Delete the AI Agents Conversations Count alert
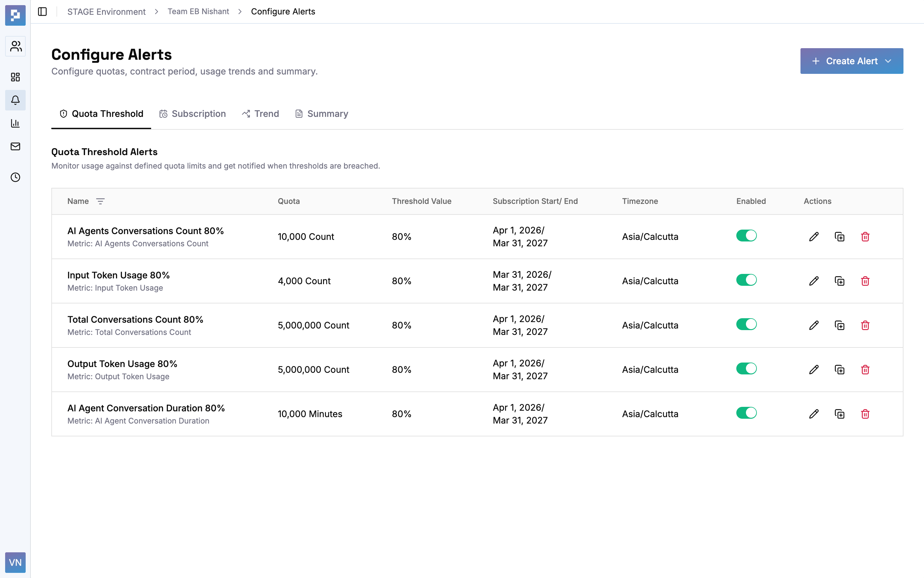Image resolution: width=924 pixels, height=578 pixels. coord(865,237)
